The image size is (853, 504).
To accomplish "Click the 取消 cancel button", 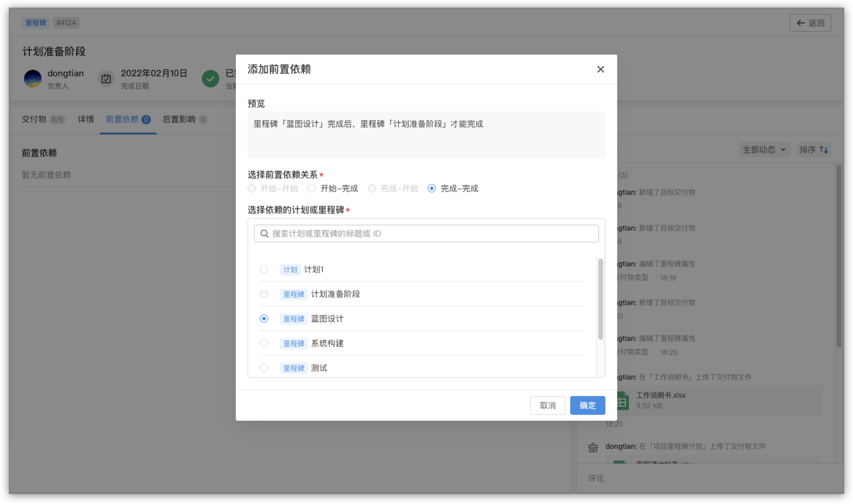I will coord(548,405).
